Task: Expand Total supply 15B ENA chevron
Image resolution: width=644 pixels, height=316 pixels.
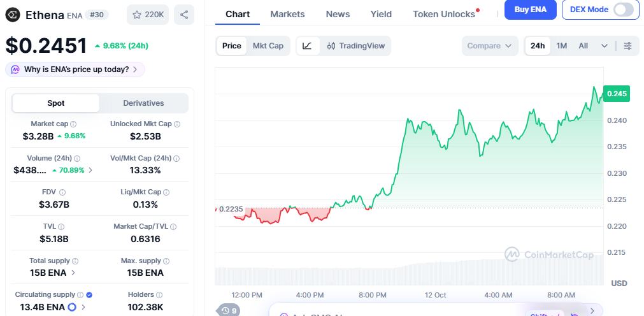Action: click(x=73, y=273)
